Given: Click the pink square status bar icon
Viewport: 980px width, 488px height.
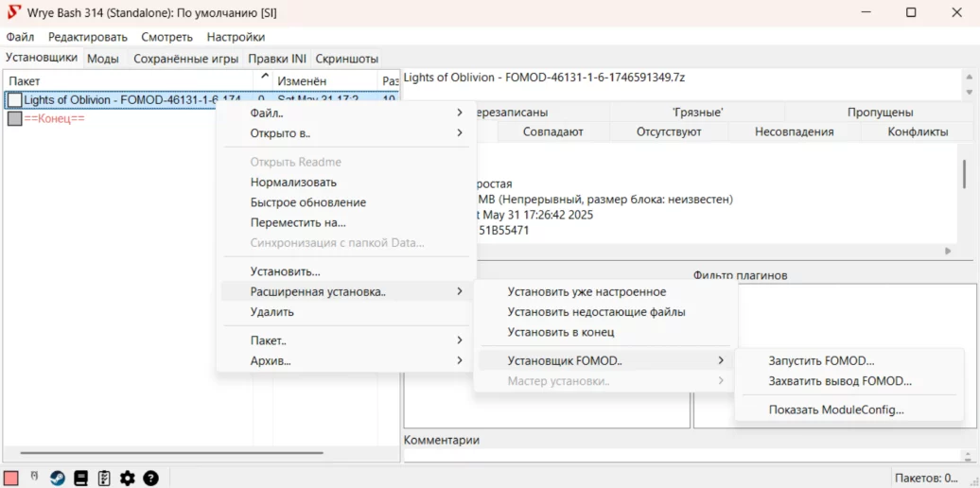Looking at the screenshot, I should (11, 479).
